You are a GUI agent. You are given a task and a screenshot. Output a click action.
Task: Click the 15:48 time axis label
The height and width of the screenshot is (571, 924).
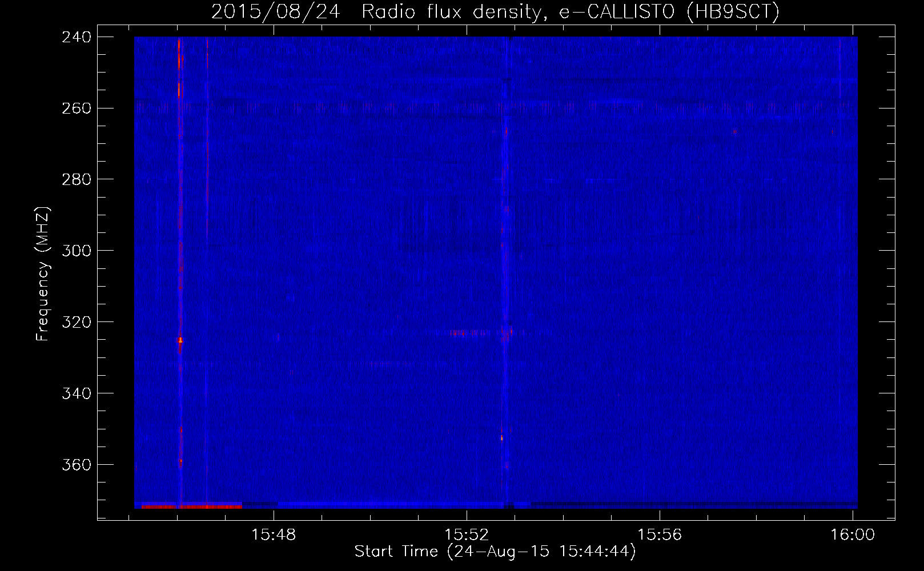point(274,535)
